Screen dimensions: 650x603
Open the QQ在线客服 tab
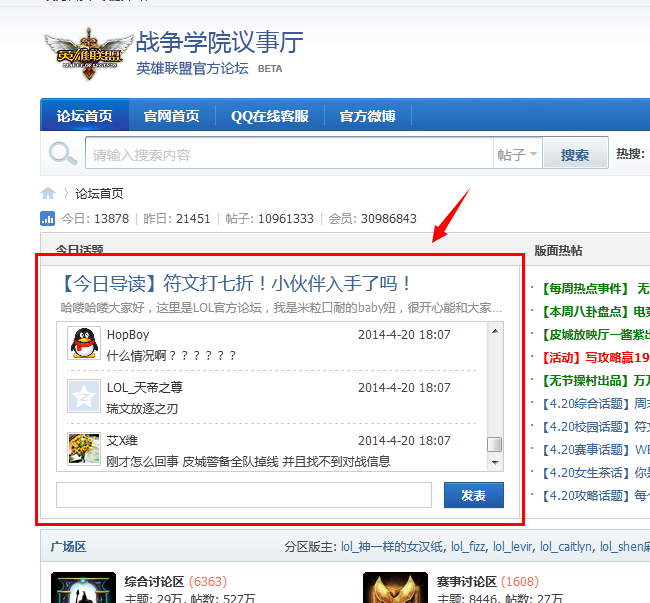[x=270, y=116]
